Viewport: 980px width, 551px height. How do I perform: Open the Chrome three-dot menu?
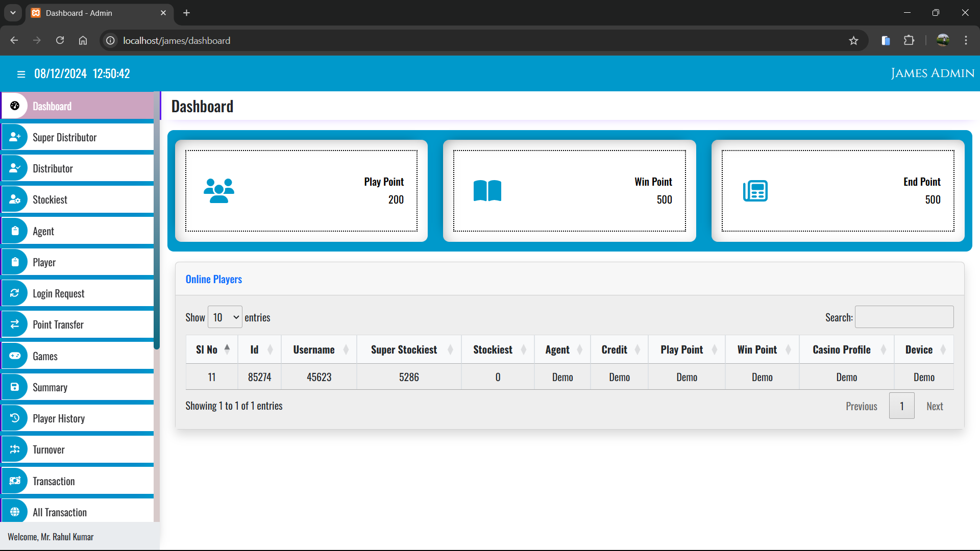coord(966,40)
